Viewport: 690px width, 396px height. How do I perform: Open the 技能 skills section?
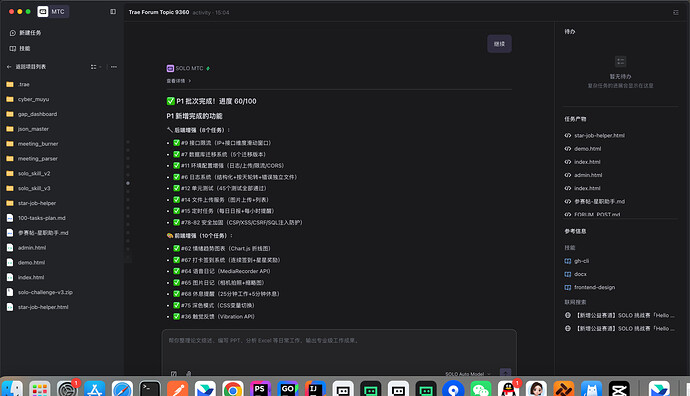[x=20, y=48]
